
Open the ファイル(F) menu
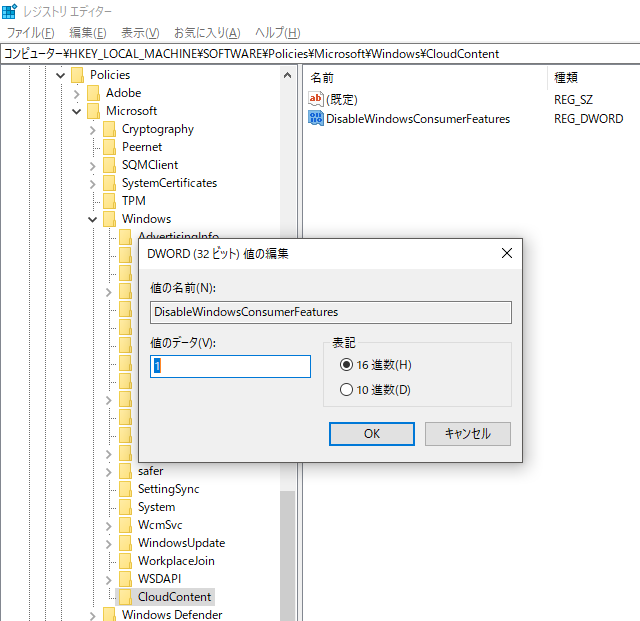pyautogui.click(x=31, y=33)
